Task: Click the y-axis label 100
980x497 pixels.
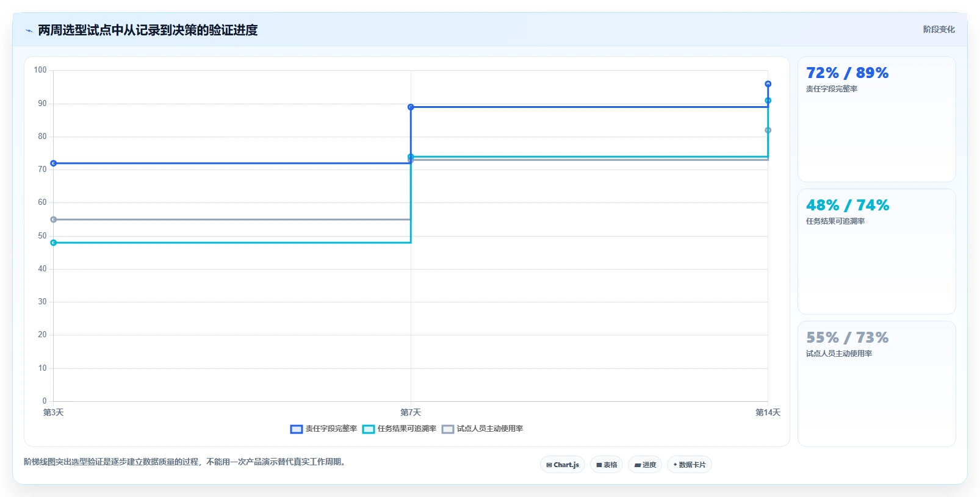Action: click(40, 70)
